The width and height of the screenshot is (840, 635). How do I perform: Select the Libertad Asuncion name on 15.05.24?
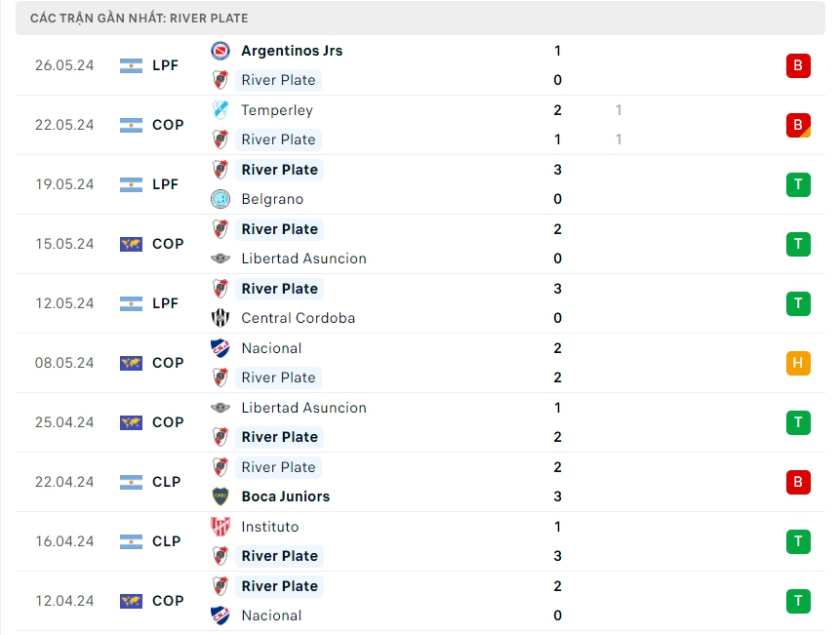pyautogui.click(x=303, y=258)
